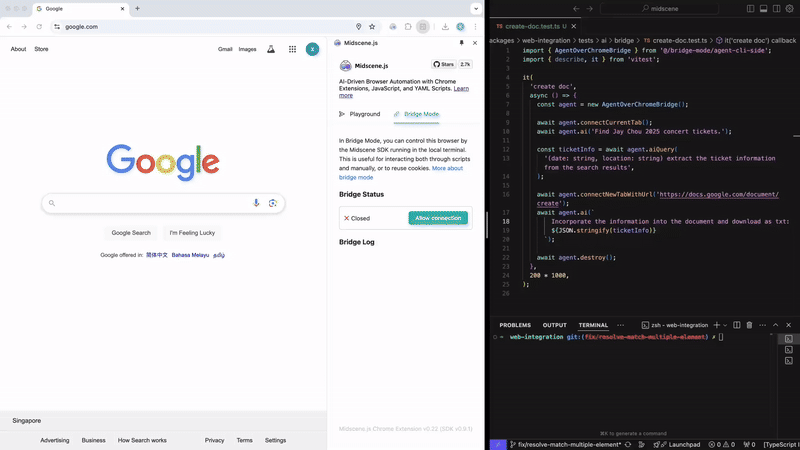Switch Google to Bahasa Melayu
The image size is (800, 450).
click(190, 255)
